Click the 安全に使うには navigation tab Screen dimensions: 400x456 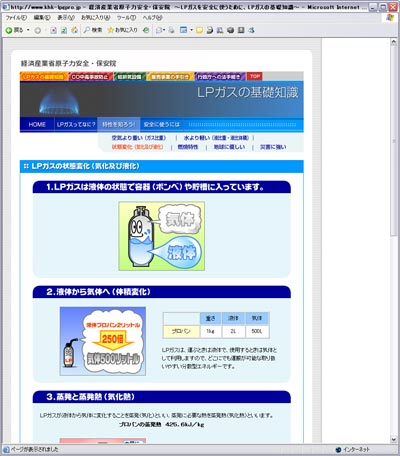[162, 125]
